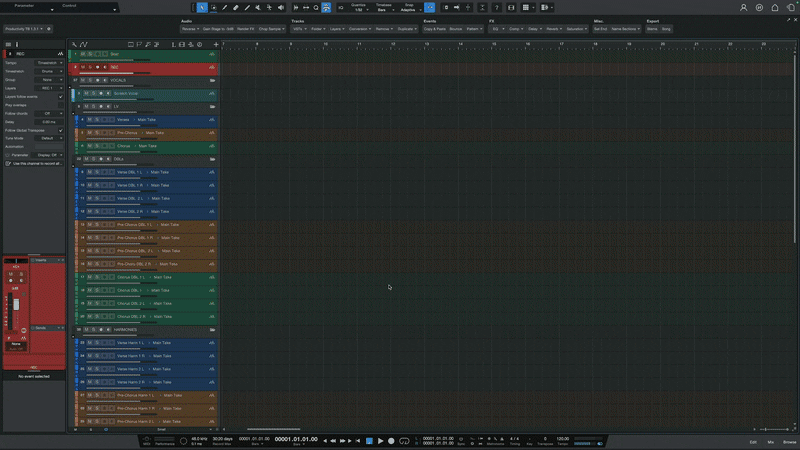Viewport: 800px width, 450px height.
Task: Toggle Layers follow events checkbox
Action: click(60, 97)
